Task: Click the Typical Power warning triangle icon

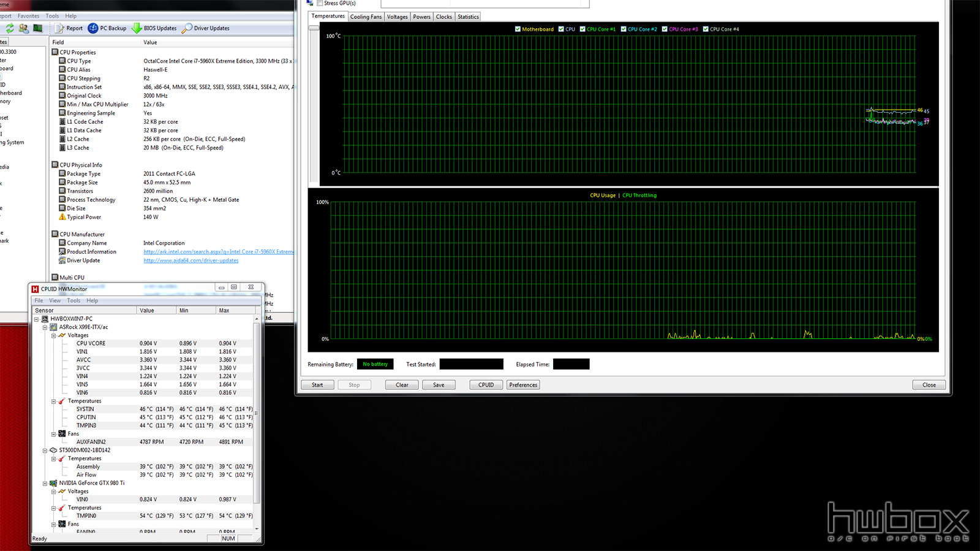Action: [62, 217]
